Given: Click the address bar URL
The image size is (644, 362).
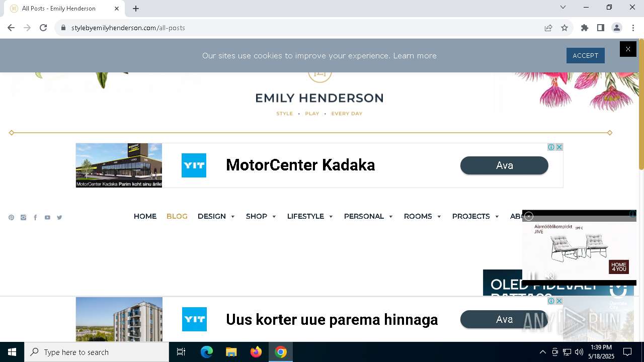Looking at the screenshot, I should (128, 28).
